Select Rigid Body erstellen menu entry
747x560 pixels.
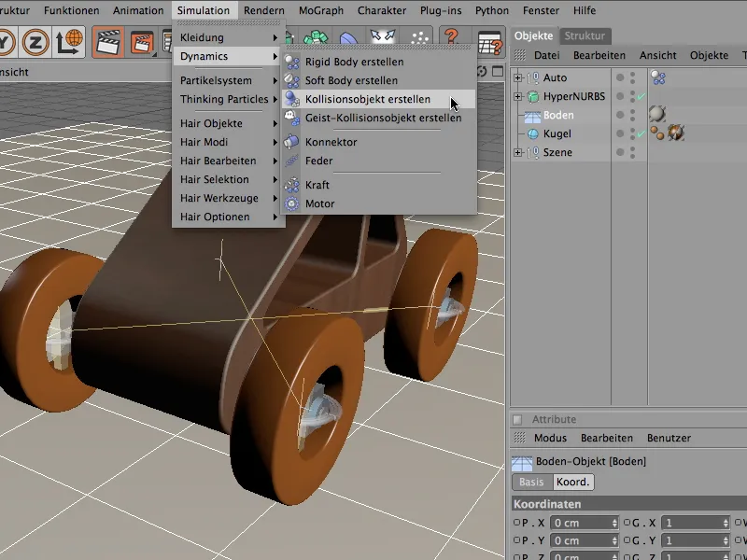pyautogui.click(x=354, y=62)
